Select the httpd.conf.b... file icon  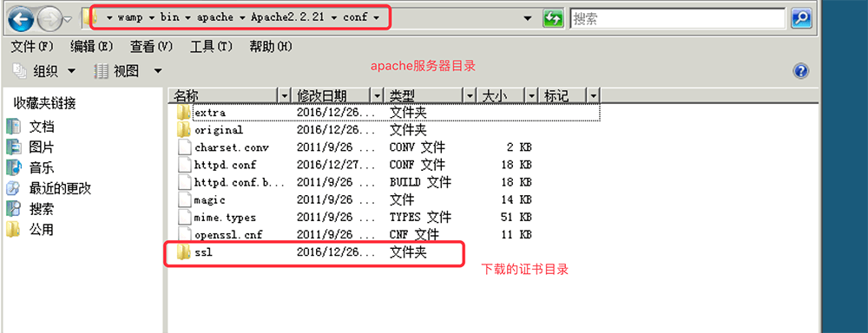(x=184, y=182)
